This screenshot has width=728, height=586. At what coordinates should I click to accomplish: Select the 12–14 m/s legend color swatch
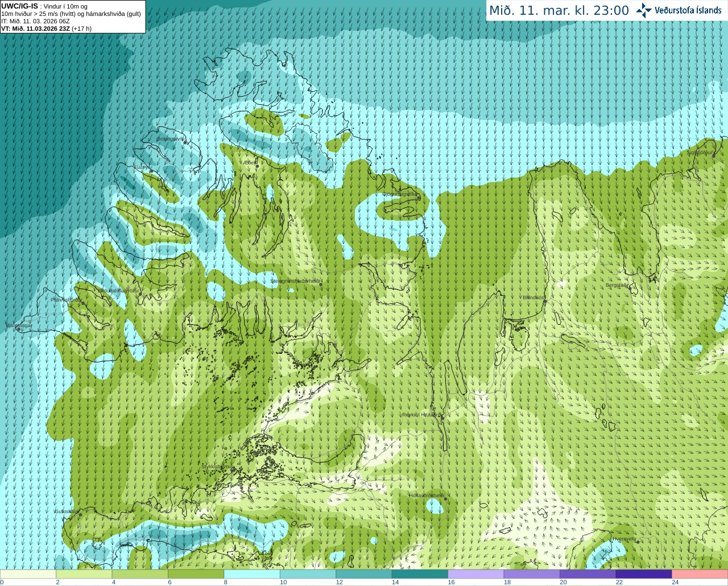(364, 574)
